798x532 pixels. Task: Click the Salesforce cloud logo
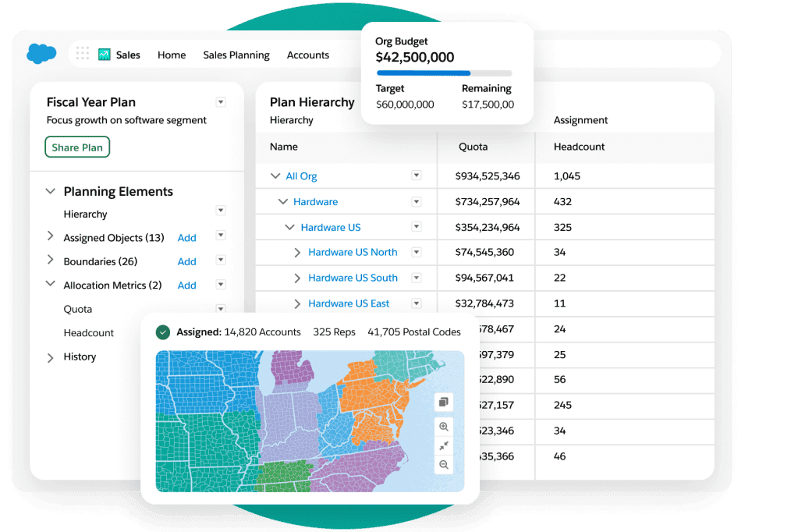coord(41,54)
